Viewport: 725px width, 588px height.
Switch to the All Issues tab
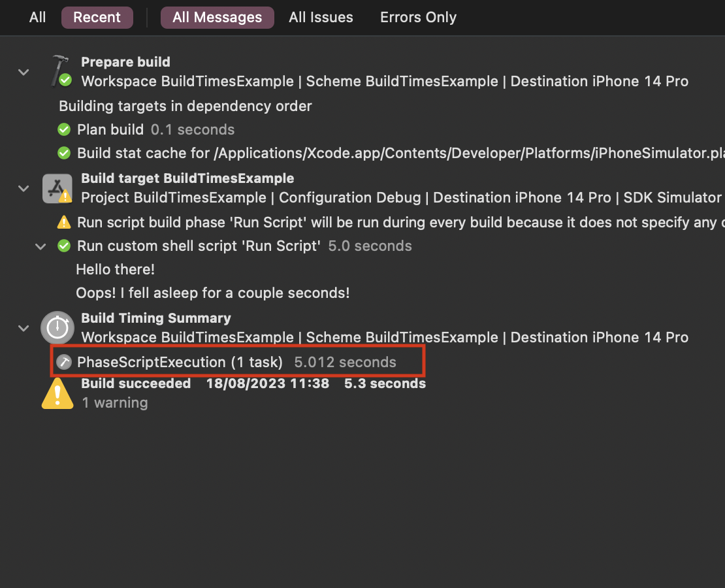pos(321,18)
